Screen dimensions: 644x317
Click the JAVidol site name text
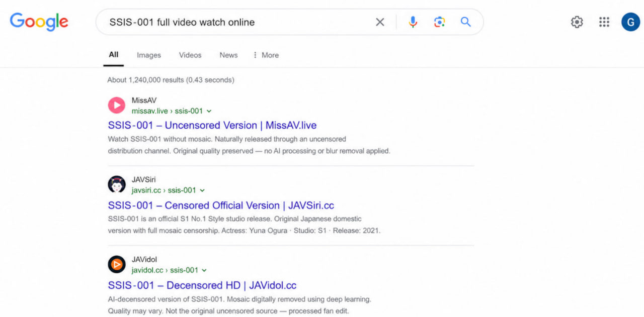click(144, 260)
